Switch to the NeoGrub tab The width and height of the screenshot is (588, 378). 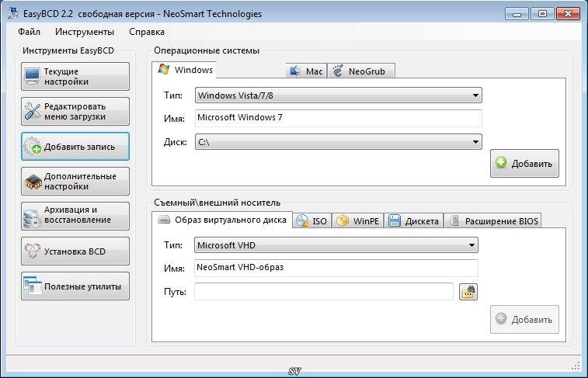(360, 71)
